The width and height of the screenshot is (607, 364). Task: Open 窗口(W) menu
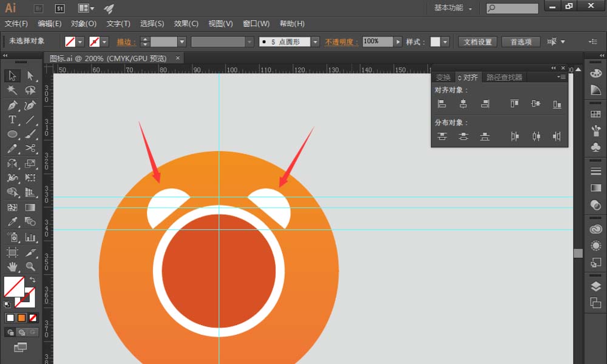256,24
